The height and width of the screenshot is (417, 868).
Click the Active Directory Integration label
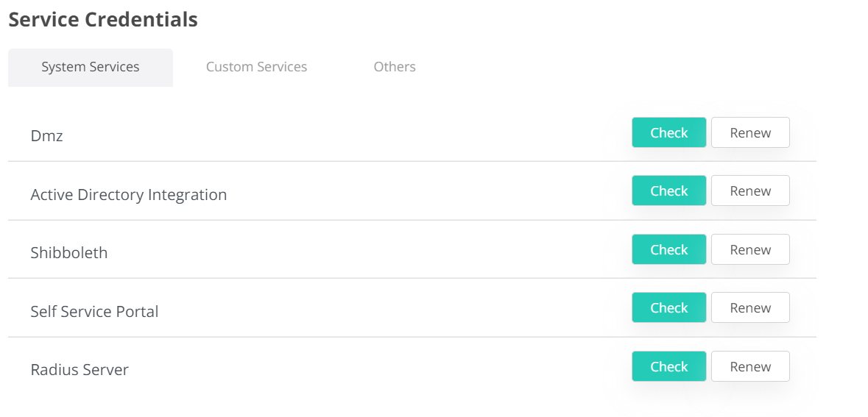click(x=128, y=195)
